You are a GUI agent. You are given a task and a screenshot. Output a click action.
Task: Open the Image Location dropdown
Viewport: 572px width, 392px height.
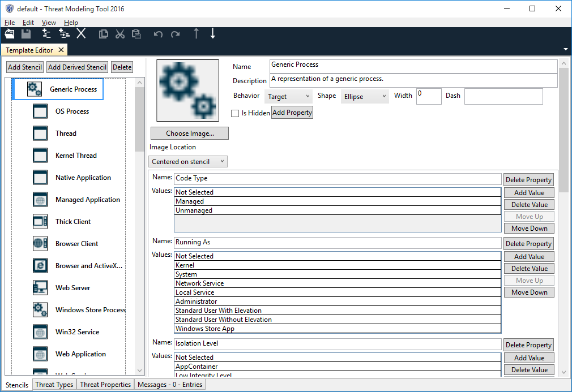188,161
